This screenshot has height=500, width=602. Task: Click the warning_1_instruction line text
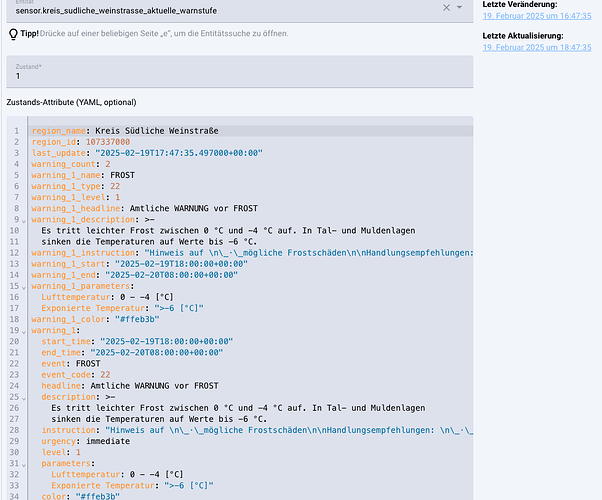pos(250,252)
